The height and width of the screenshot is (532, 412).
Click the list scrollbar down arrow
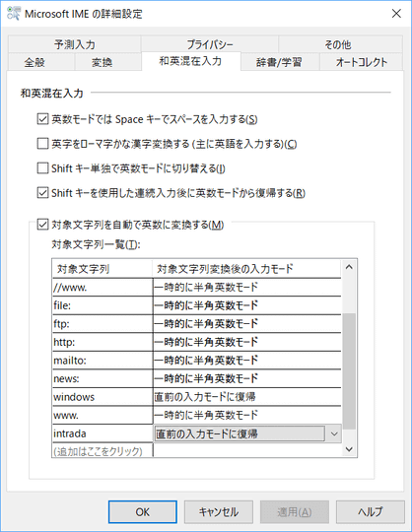click(349, 449)
